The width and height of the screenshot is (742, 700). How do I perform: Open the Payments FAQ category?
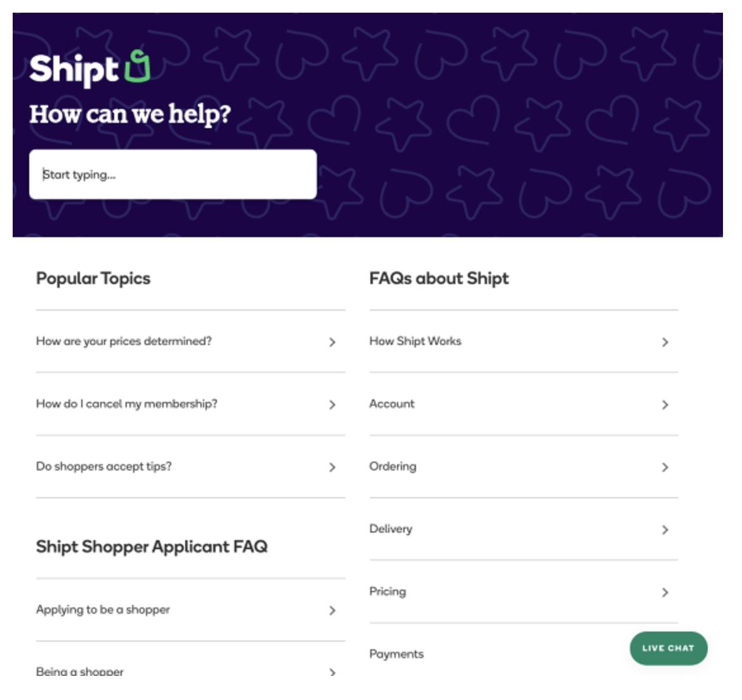[396, 654]
